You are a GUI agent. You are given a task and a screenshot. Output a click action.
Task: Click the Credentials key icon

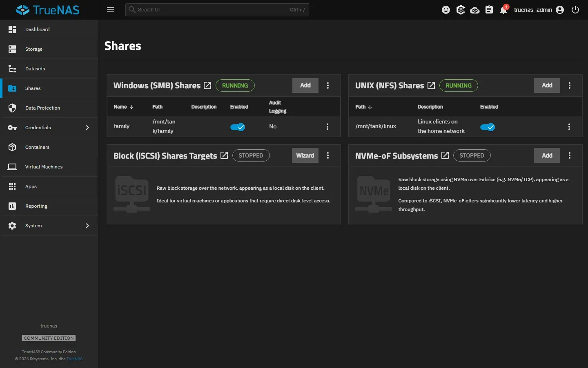12,128
